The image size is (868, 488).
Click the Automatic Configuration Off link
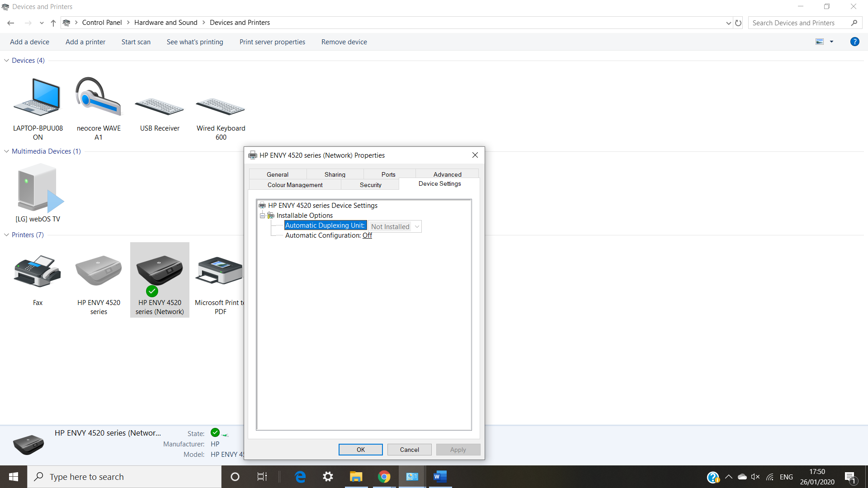click(367, 235)
